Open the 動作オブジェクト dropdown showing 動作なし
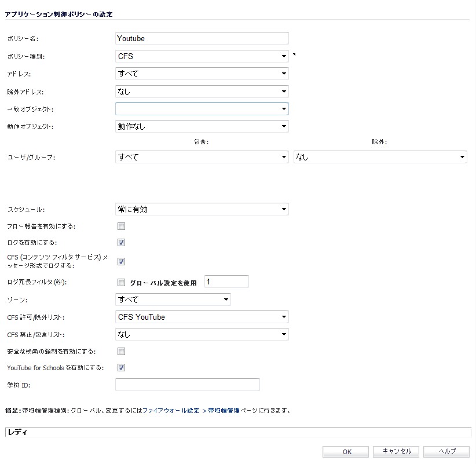 coord(202,126)
